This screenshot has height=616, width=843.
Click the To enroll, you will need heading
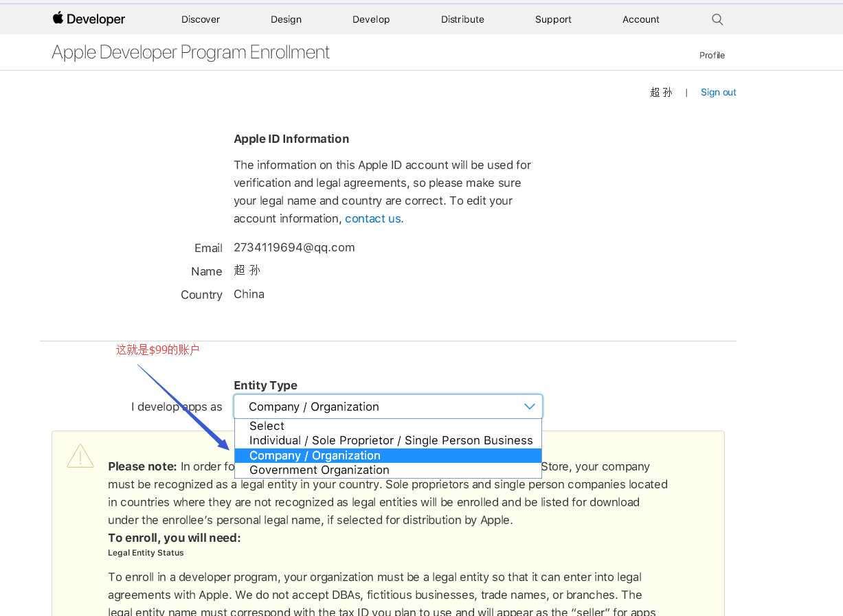(x=175, y=538)
